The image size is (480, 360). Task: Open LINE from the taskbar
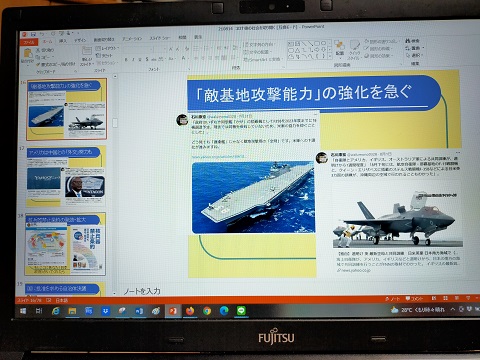(241, 311)
